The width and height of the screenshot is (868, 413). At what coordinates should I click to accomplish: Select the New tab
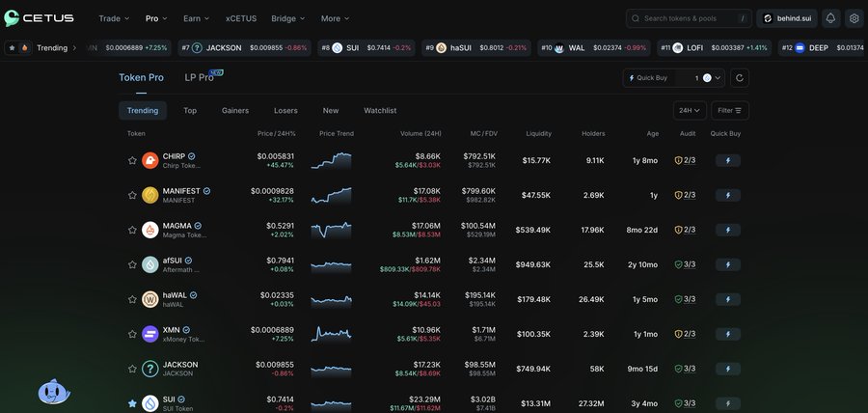coord(331,111)
